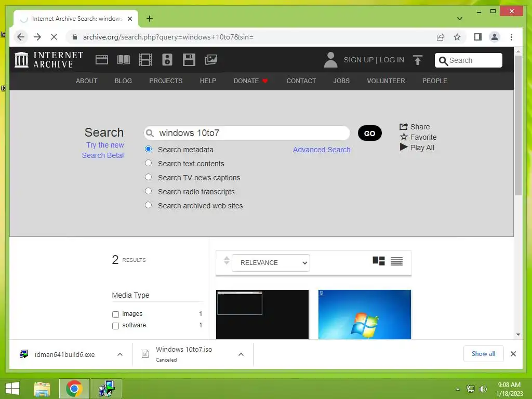Open Advanced Search link
The image size is (532, 399).
[x=322, y=150]
